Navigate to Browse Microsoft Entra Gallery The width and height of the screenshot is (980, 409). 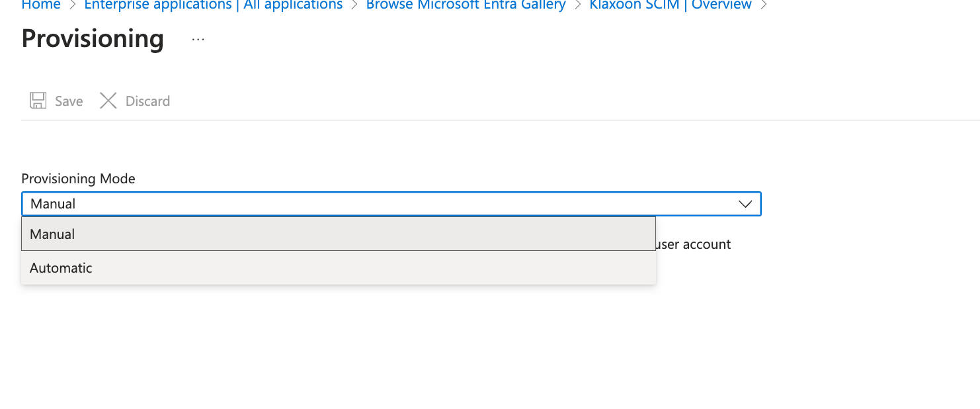pos(466,5)
